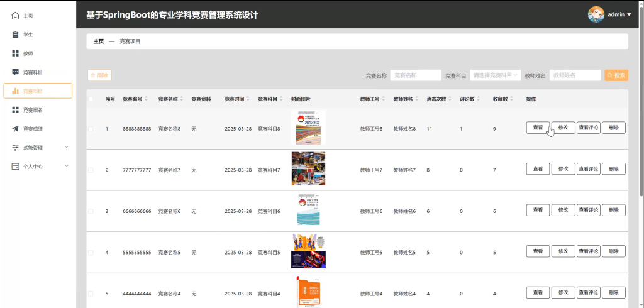Open the 请选择竞赛科目 dropdown
This screenshot has height=308, width=644.
click(495, 75)
